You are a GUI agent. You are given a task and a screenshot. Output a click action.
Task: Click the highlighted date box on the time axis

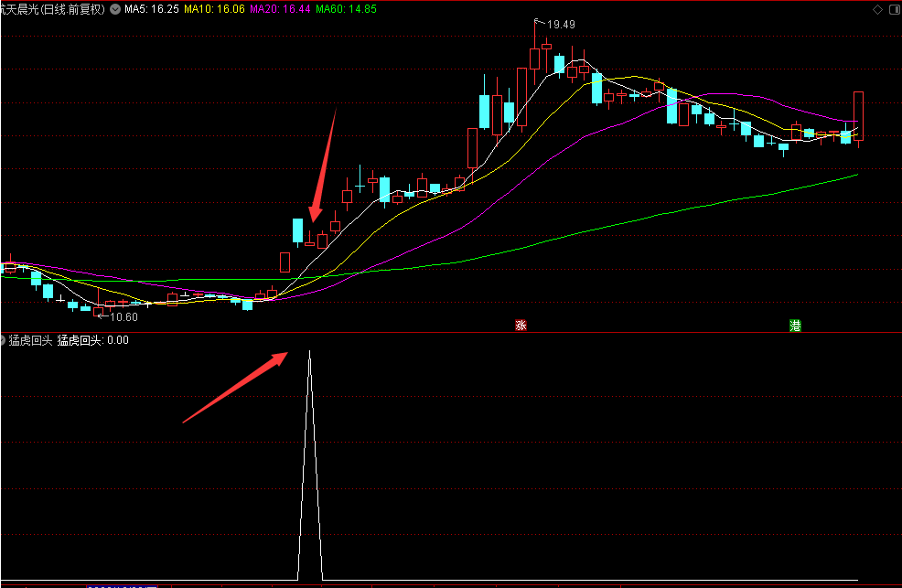(122, 586)
